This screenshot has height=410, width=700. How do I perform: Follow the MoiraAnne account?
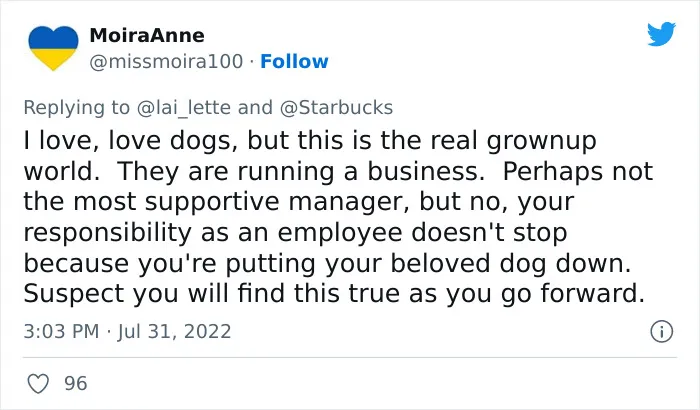294,62
